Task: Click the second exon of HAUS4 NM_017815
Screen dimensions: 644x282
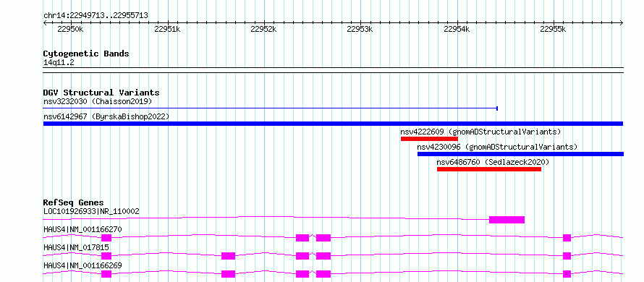Action: [229, 256]
